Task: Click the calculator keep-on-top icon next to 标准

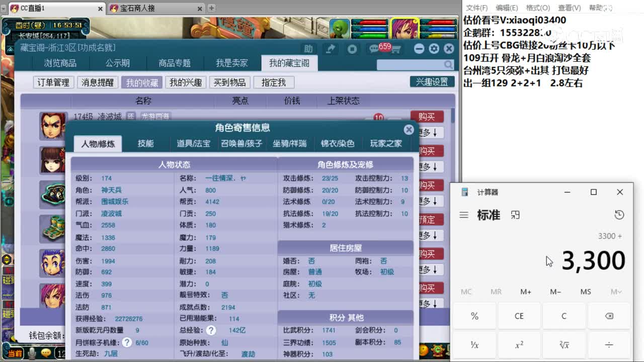Action: [x=515, y=214]
